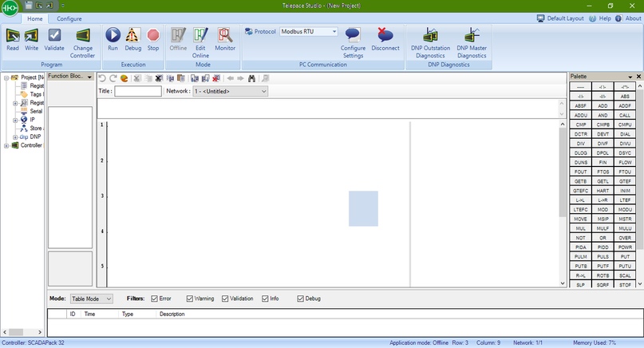Viewport: 644px width, 348px height.
Task: Click the ladder editor vertical scrollbar
Action: (x=563, y=204)
